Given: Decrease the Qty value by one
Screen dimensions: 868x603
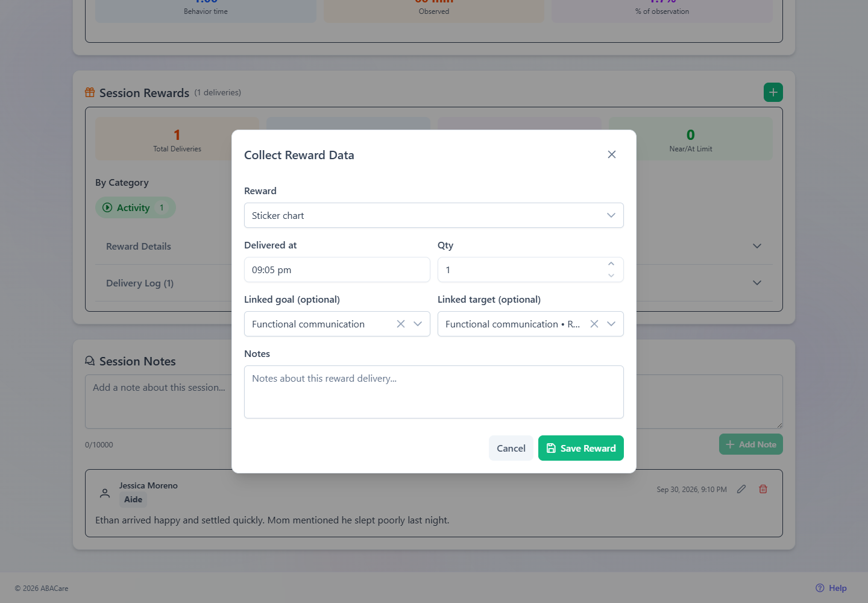Looking at the screenshot, I should click(x=611, y=276).
